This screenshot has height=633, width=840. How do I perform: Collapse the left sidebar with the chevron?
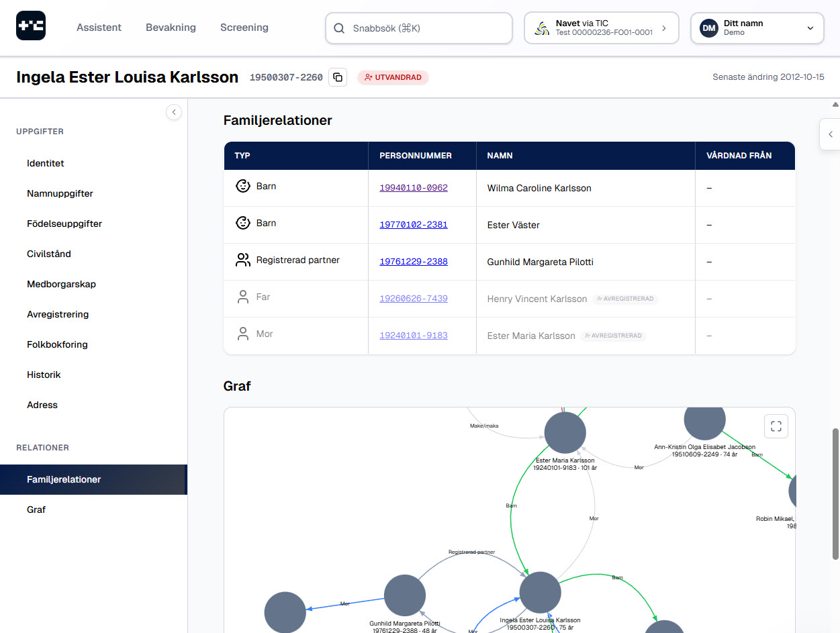(x=174, y=112)
